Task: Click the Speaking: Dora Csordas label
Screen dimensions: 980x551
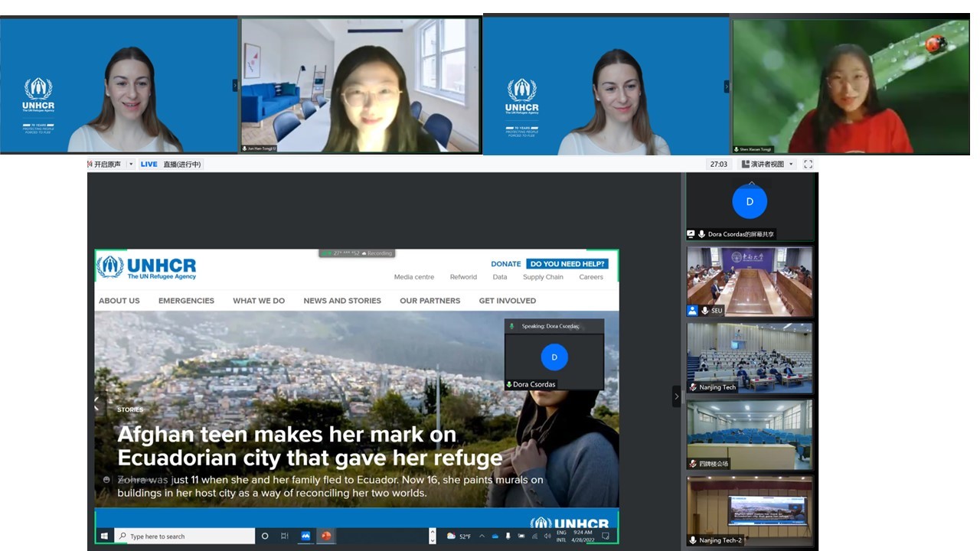Action: coord(550,326)
